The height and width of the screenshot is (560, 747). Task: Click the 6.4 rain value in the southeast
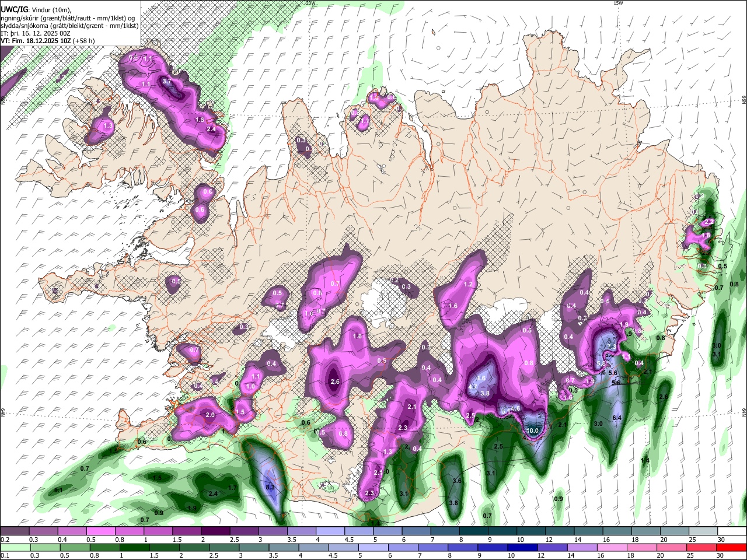click(x=617, y=418)
